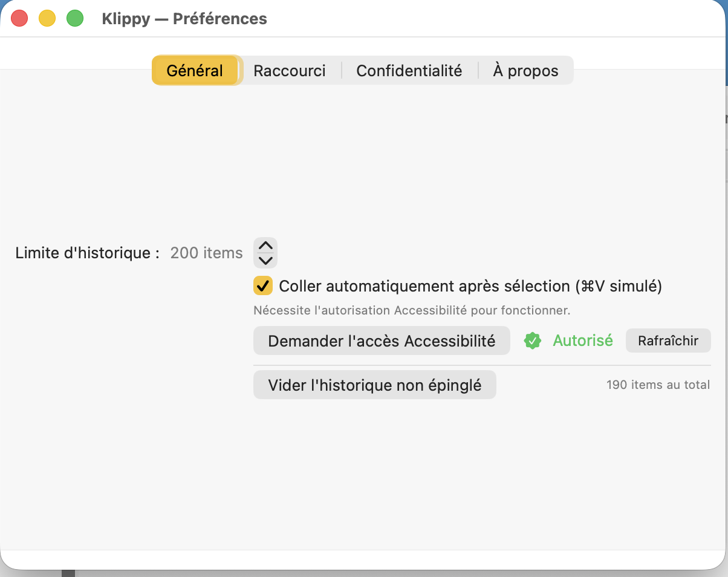
Task: Click the 200 items value
Action: 206,253
